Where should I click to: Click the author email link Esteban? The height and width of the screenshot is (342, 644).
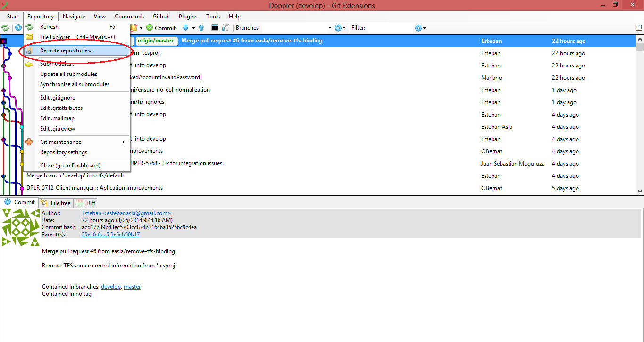126,213
